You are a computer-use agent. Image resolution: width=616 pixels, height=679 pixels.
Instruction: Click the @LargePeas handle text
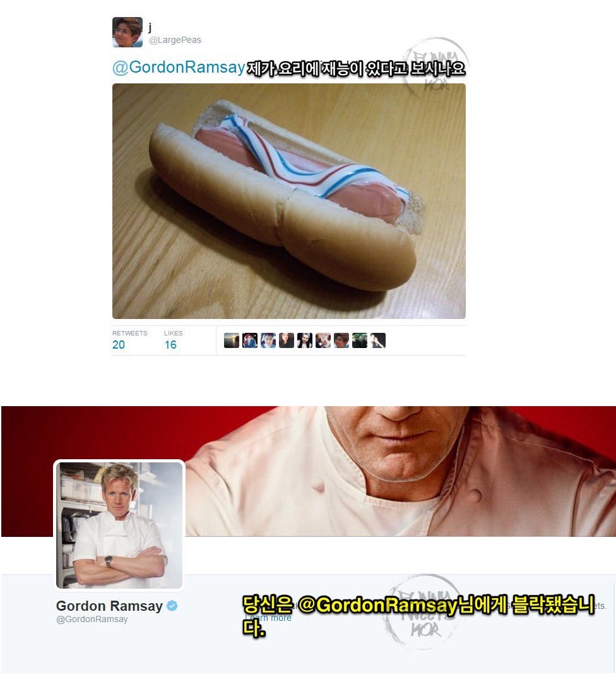click(x=175, y=40)
